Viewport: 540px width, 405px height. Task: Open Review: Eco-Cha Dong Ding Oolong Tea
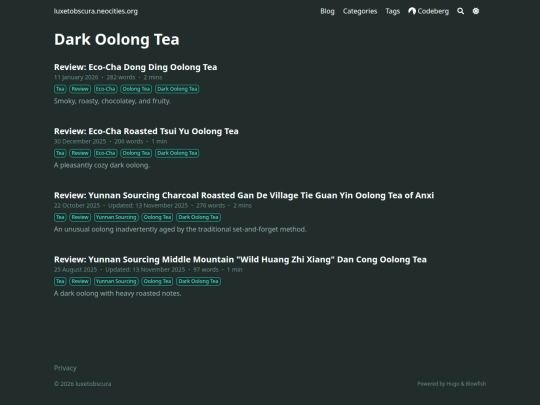point(135,67)
